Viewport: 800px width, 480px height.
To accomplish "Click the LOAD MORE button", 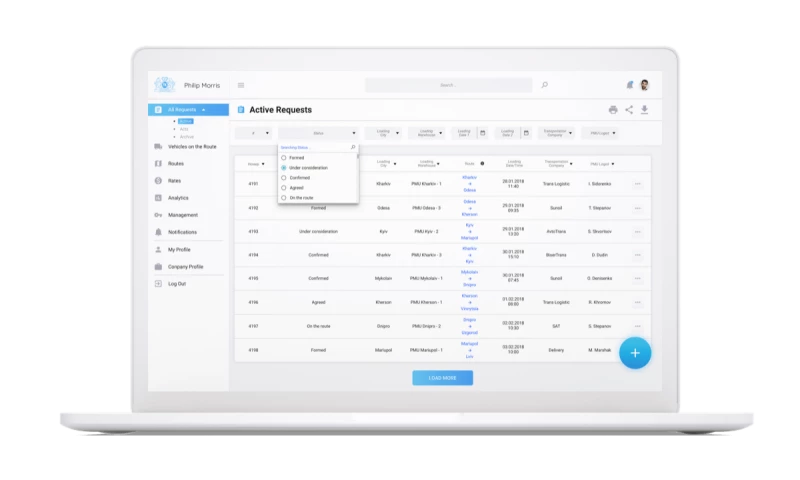I will (442, 378).
